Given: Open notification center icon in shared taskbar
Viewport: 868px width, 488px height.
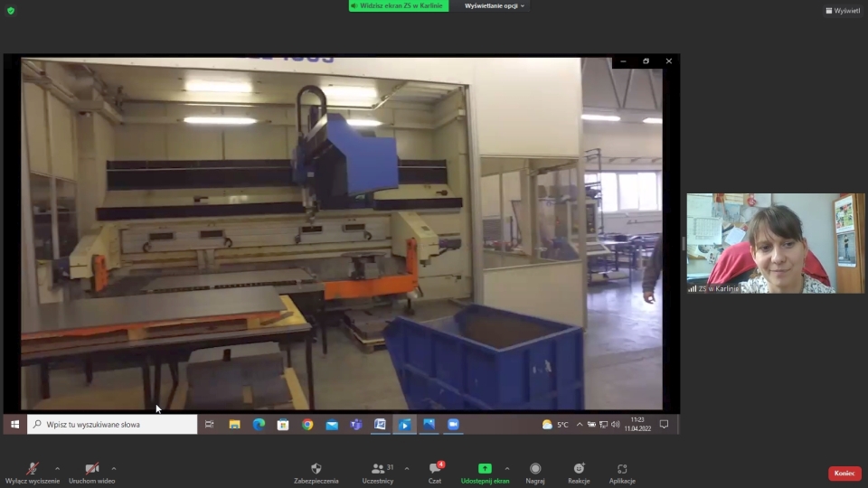Looking at the screenshot, I should (665, 425).
